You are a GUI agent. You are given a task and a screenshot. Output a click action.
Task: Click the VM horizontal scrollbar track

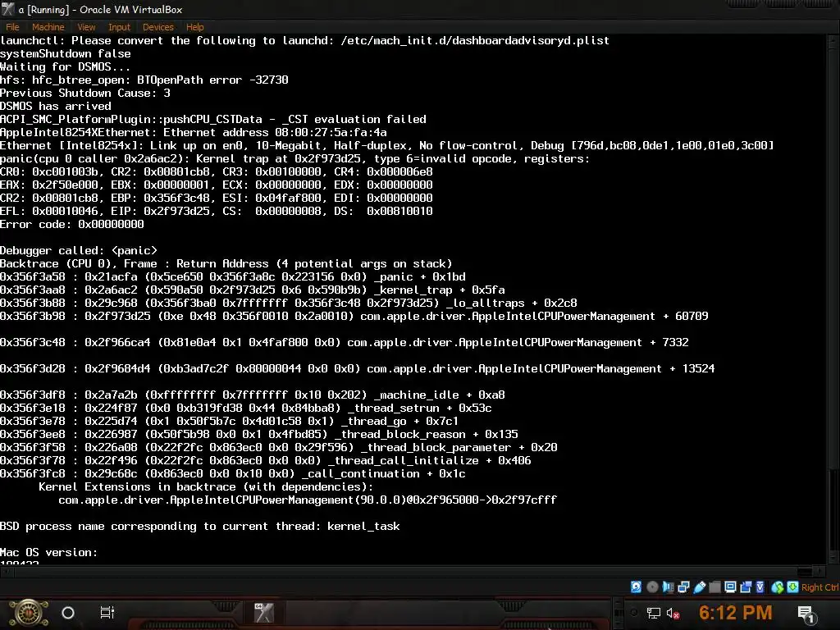click(413, 572)
